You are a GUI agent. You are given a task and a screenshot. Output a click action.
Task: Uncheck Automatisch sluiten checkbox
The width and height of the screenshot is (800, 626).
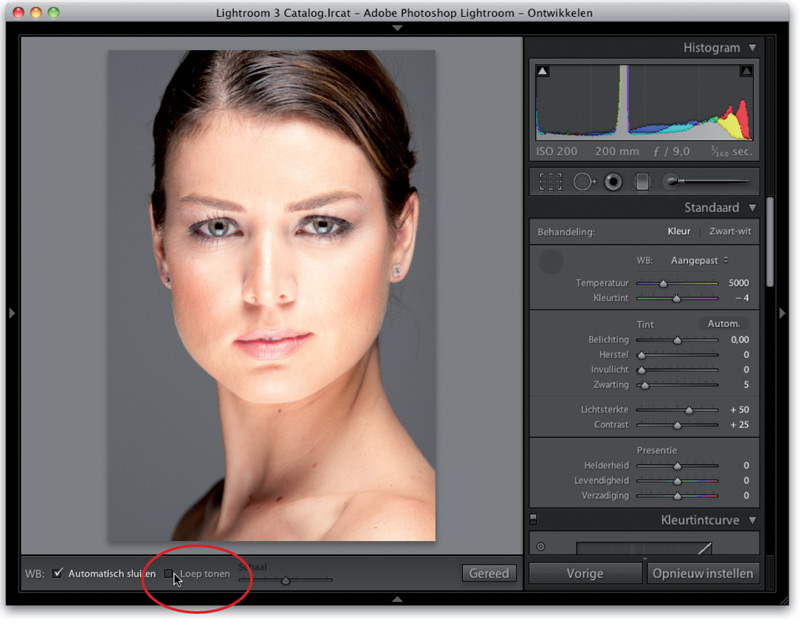58,573
